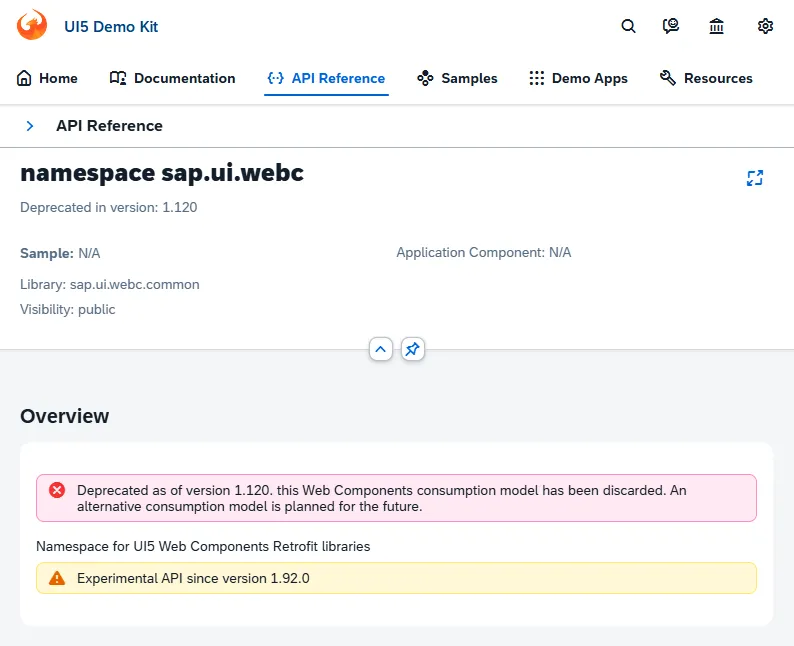The width and height of the screenshot is (794, 646).
Task: Click 'Namespace for UI5 Web Components Retrofit libraries'
Action: point(203,546)
